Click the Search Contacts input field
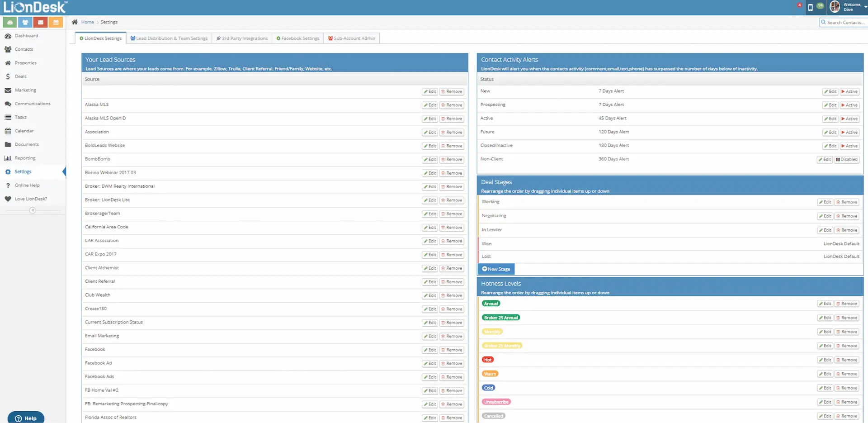868x423 pixels. (x=844, y=23)
